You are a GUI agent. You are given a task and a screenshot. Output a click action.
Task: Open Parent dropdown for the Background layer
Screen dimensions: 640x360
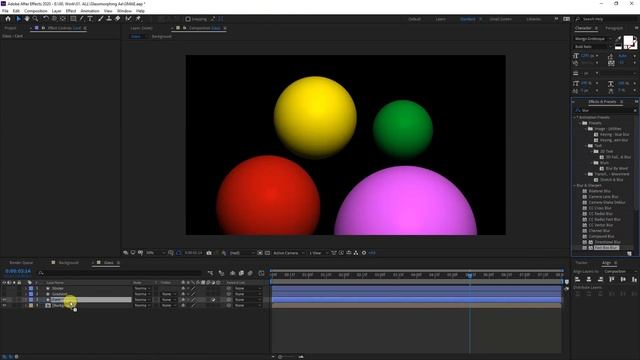point(248,305)
